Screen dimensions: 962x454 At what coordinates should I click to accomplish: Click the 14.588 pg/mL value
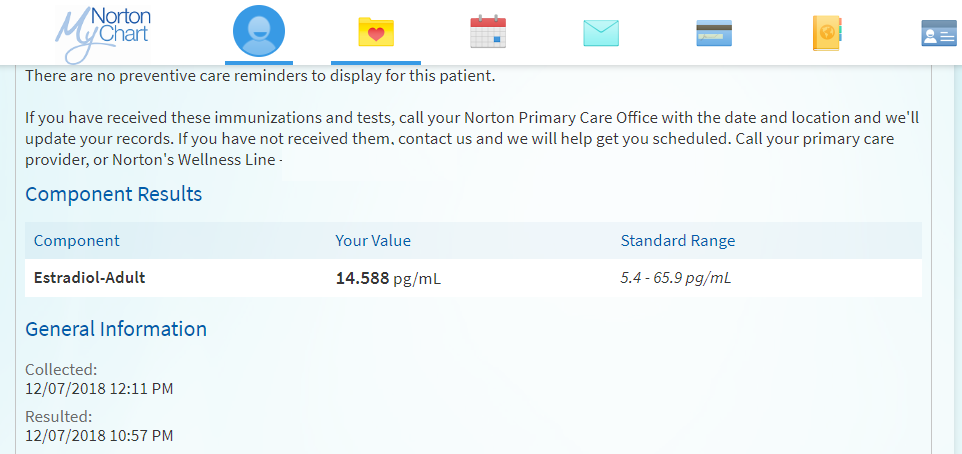click(388, 279)
